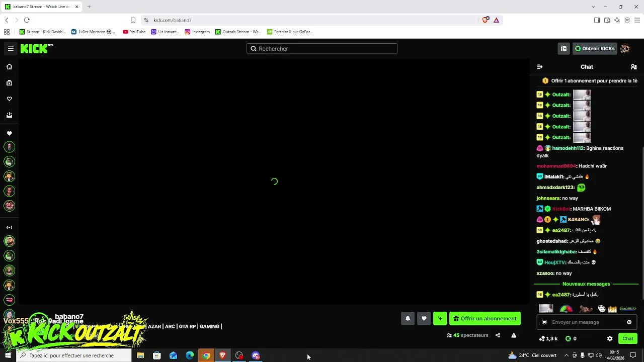Open the browser apps grid icon
The width and height of the screenshot is (644, 362).
click(7, 32)
